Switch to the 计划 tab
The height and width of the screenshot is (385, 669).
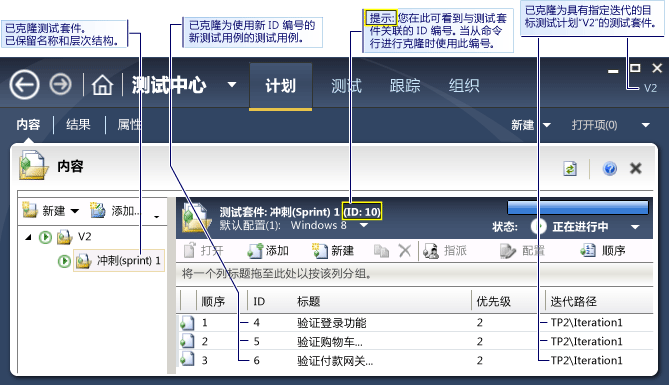[280, 86]
